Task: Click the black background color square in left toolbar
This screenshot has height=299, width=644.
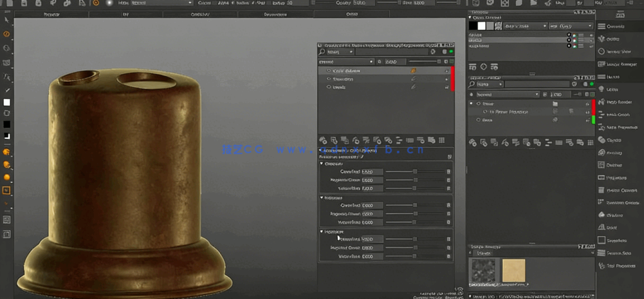Action: coord(6,124)
